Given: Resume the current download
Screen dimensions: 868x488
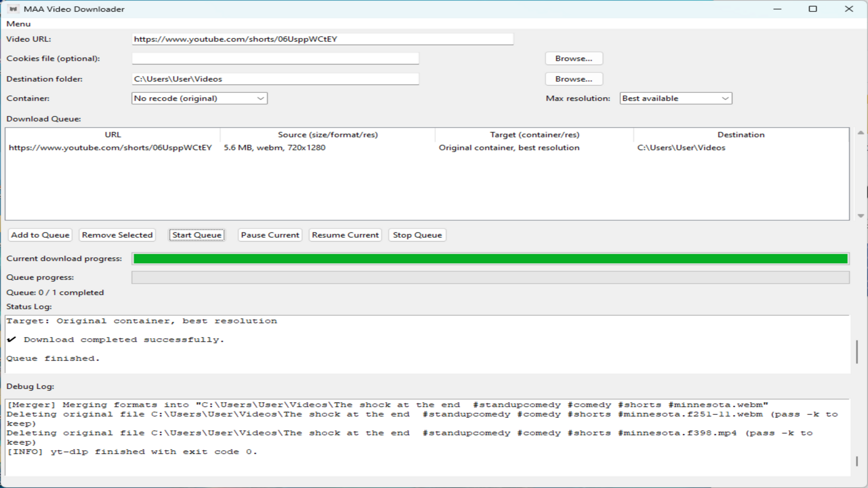Looking at the screenshot, I should (x=345, y=235).
